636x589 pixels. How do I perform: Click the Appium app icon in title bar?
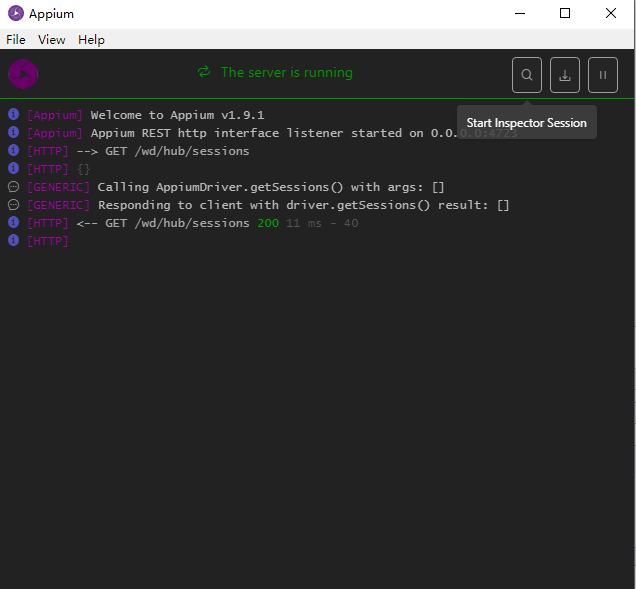pos(16,13)
